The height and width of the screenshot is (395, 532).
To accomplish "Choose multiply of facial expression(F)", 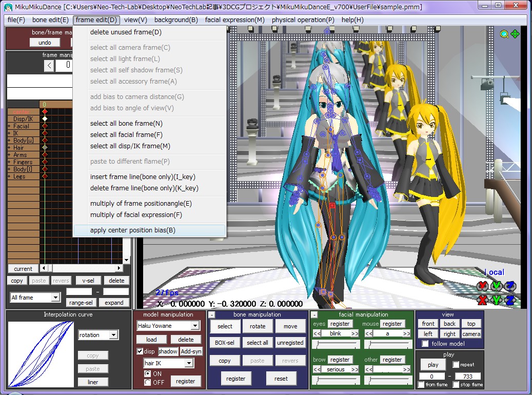I will pyautogui.click(x=149, y=215).
